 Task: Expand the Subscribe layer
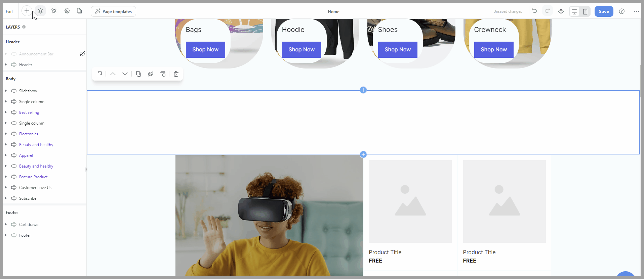pos(6,198)
